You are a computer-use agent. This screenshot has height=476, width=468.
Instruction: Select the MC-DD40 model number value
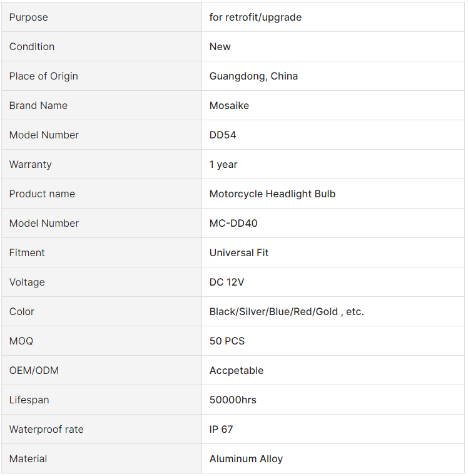click(233, 223)
